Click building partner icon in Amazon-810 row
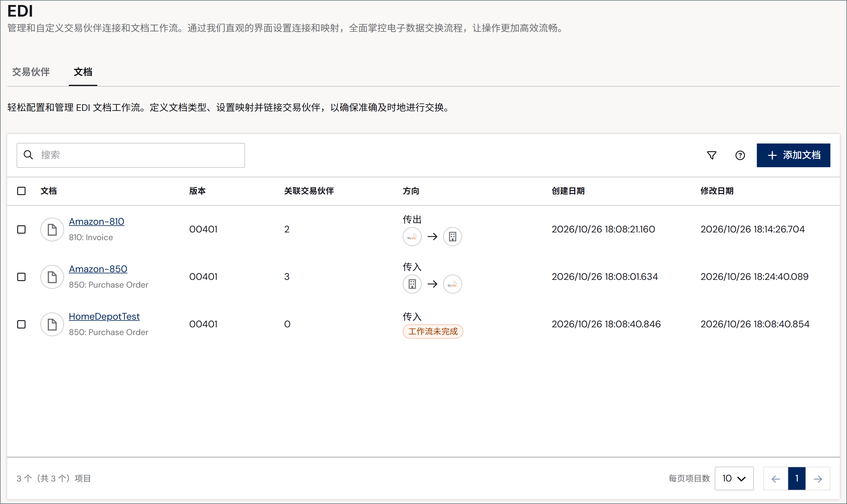 pyautogui.click(x=453, y=237)
